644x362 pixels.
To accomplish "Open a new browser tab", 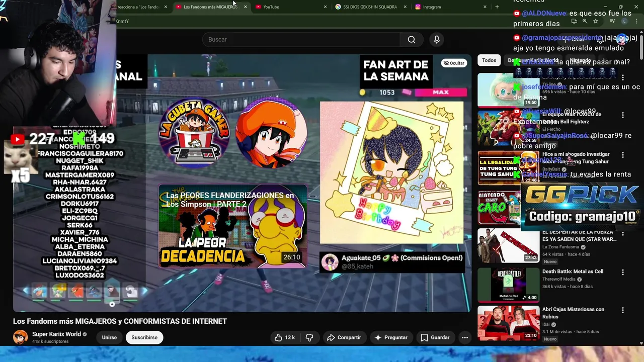I will pos(497,7).
